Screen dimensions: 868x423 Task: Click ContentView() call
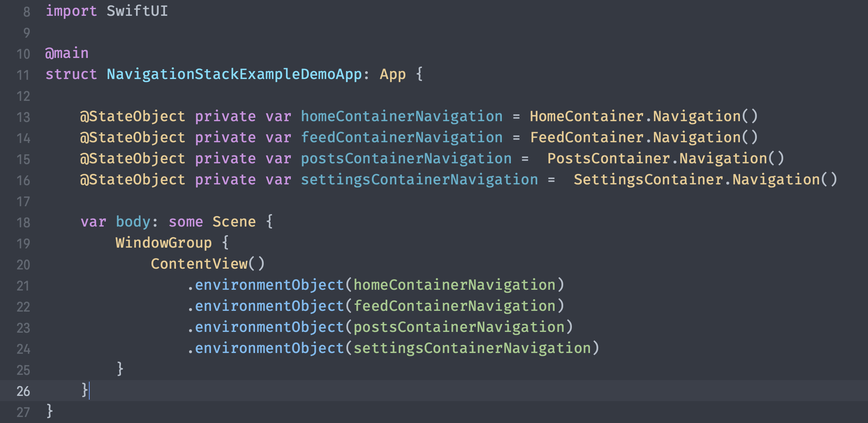pos(208,264)
